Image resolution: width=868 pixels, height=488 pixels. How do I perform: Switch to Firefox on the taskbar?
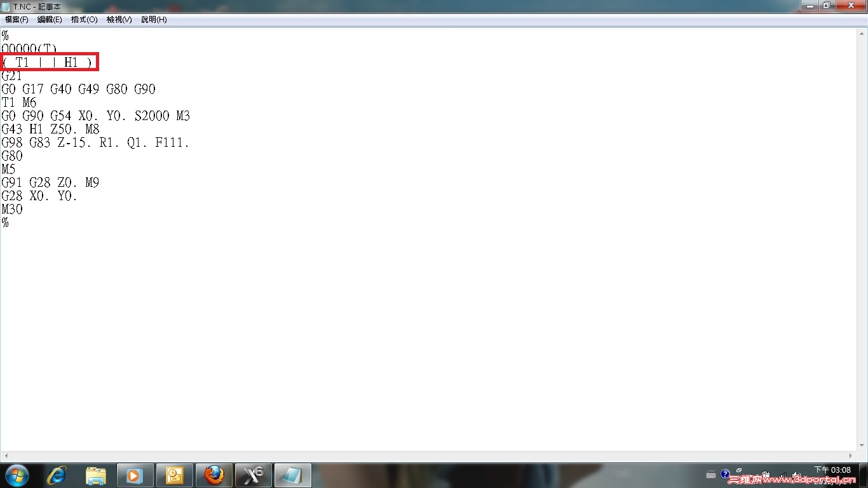pyautogui.click(x=214, y=475)
